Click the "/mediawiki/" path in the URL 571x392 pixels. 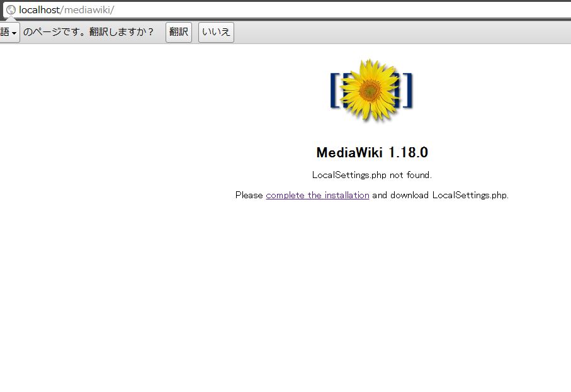[87, 10]
